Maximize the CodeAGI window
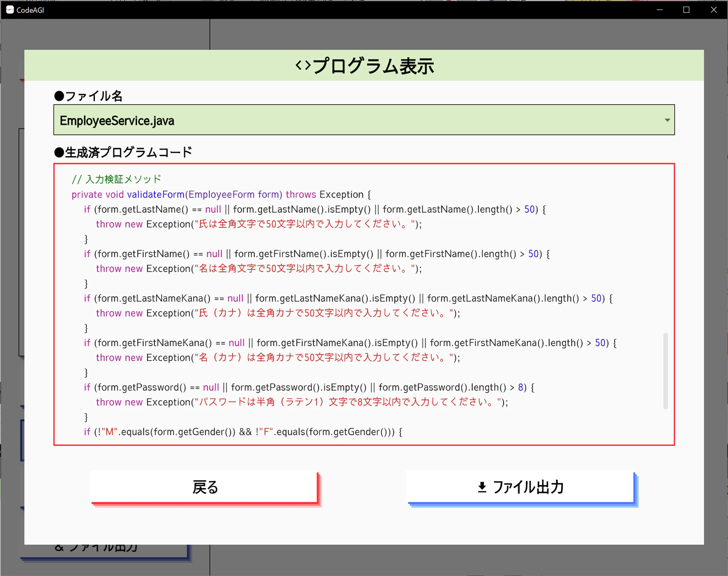 point(686,10)
